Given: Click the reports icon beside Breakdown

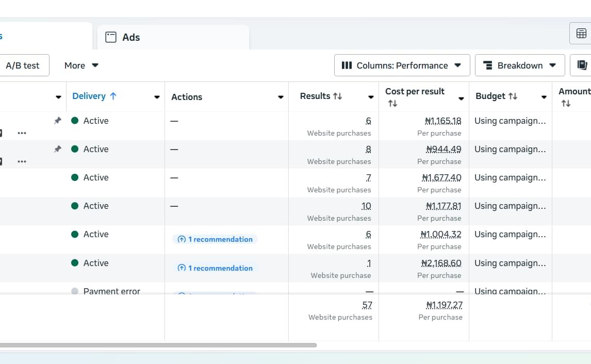Looking at the screenshot, I should [582, 65].
